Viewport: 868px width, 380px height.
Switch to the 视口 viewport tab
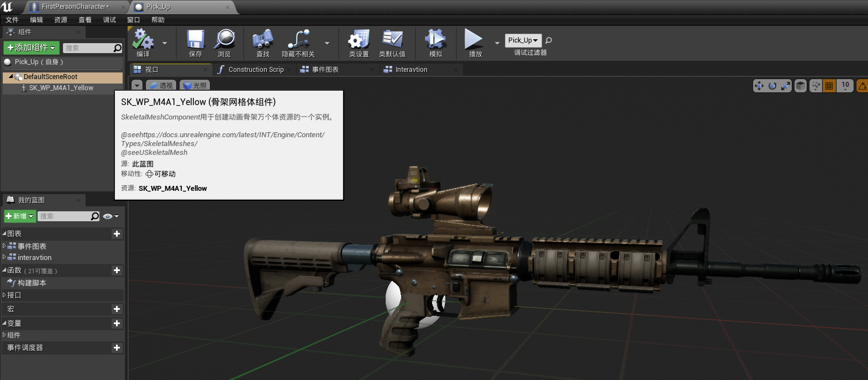point(171,70)
